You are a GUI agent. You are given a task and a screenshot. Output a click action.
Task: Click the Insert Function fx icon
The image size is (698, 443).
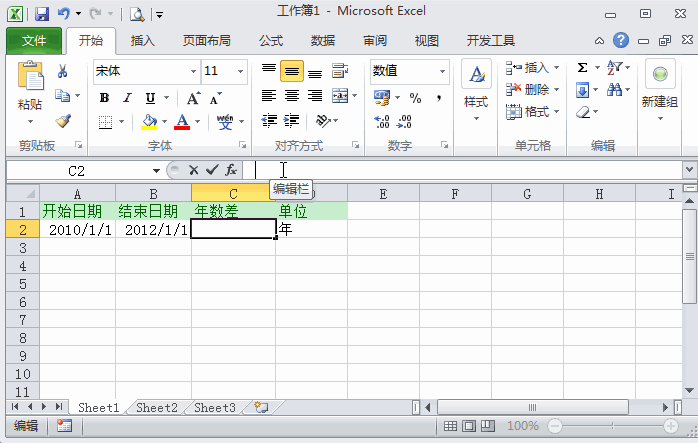[231, 170]
